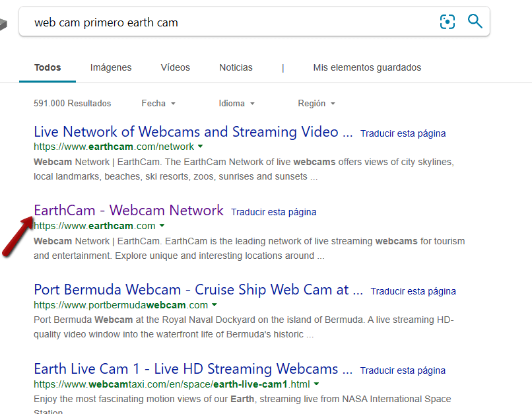Click Traducir esta página beside EarthCam result
Screen dimensions: 532x414
click(273, 212)
